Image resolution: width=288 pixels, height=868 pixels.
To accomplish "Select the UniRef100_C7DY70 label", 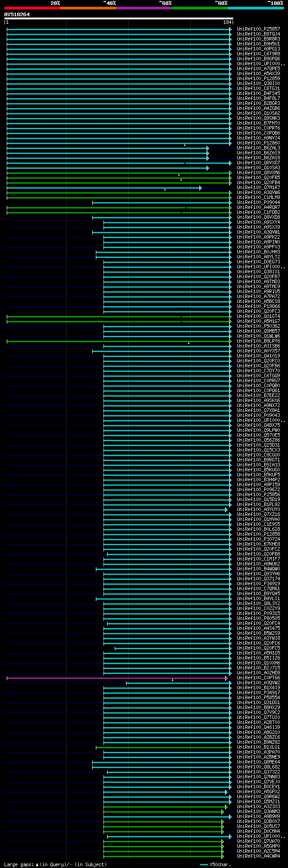I will (258, 371).
